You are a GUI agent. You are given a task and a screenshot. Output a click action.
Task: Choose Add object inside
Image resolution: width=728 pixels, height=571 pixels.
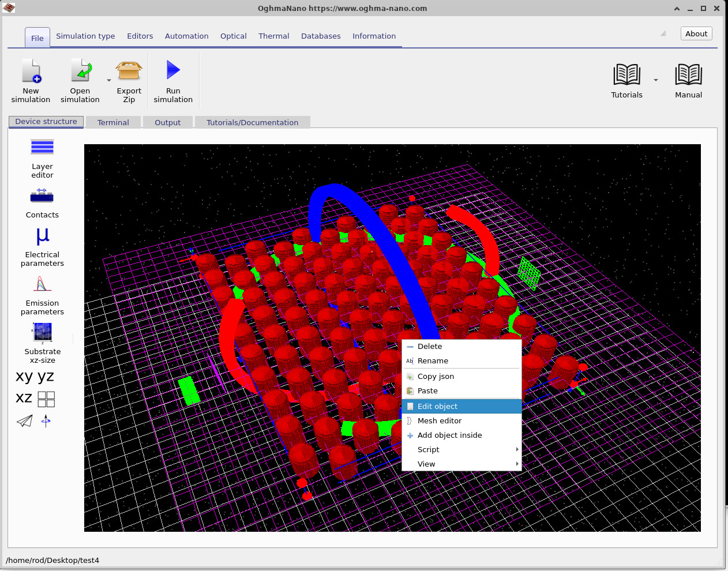click(x=461, y=435)
